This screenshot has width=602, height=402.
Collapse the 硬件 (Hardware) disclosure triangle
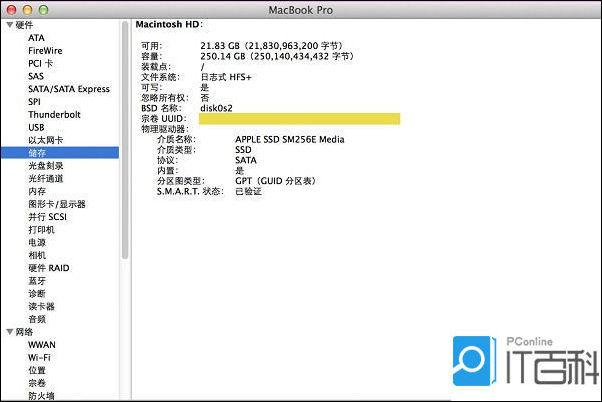point(9,25)
